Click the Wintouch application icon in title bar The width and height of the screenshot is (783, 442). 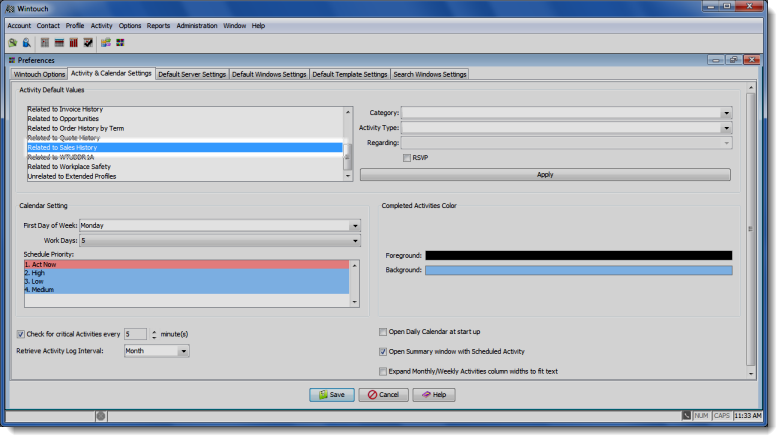point(10,8)
